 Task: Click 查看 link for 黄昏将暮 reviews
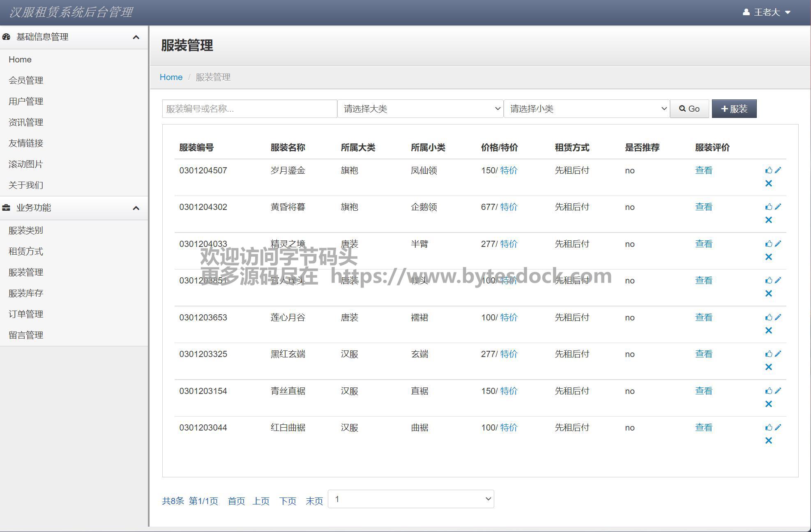(x=703, y=207)
